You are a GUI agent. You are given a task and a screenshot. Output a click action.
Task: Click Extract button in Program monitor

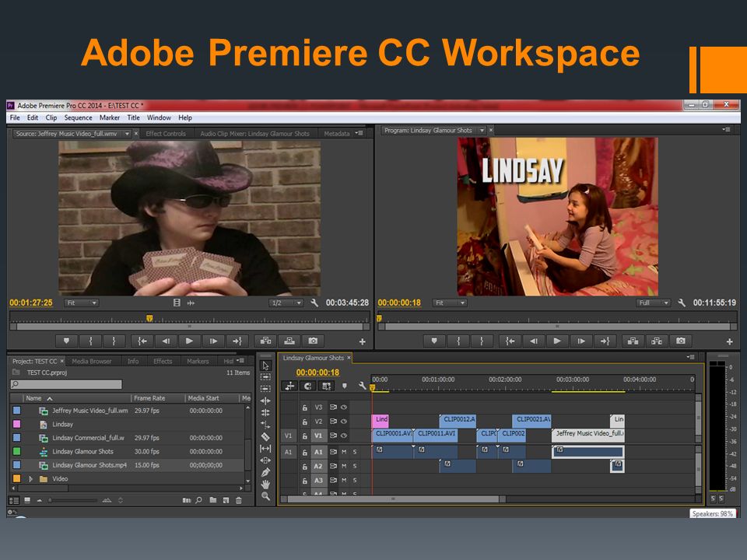[x=657, y=341]
